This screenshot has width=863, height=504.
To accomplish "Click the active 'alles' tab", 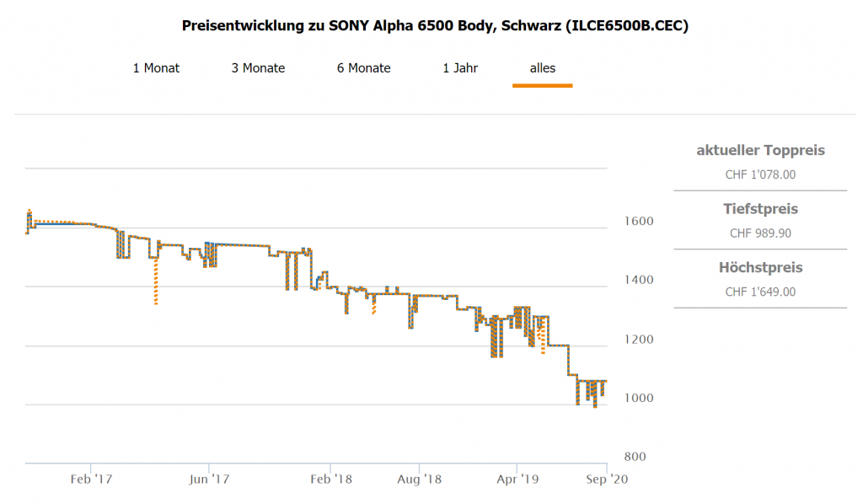I will (x=542, y=68).
